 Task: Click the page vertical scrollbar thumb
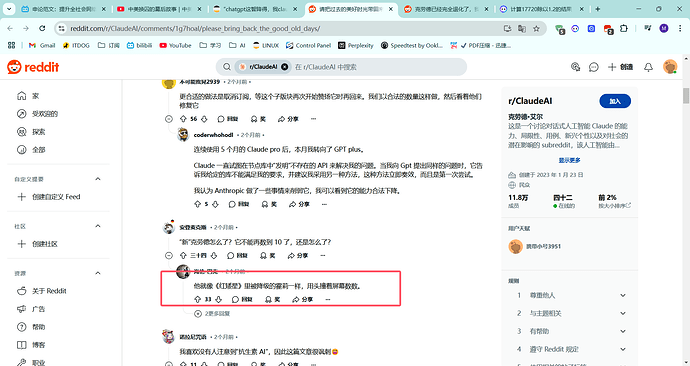686,95
